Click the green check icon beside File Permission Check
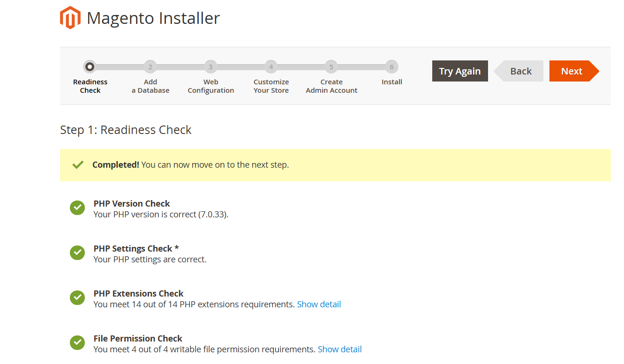The width and height of the screenshot is (624, 364). click(x=77, y=342)
